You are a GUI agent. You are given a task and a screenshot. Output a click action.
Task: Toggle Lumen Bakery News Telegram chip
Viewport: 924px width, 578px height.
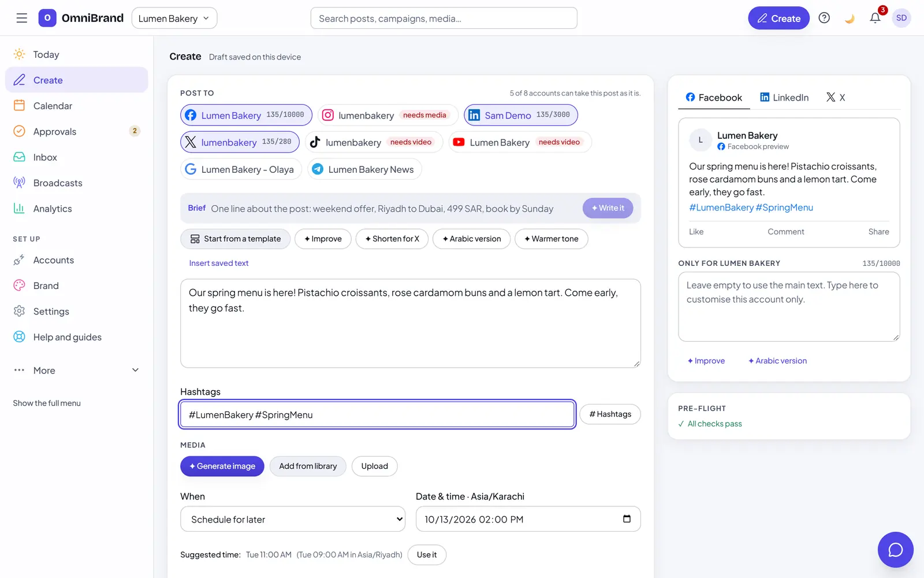364,169
